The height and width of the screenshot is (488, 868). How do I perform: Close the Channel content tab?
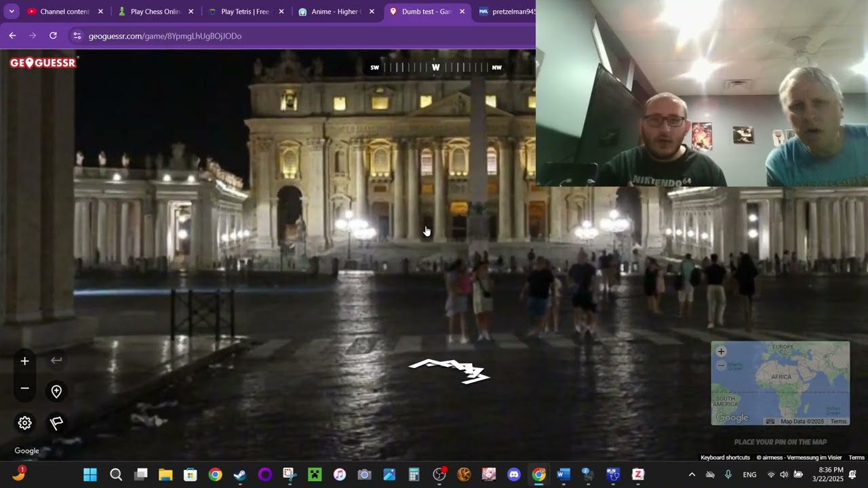click(100, 12)
